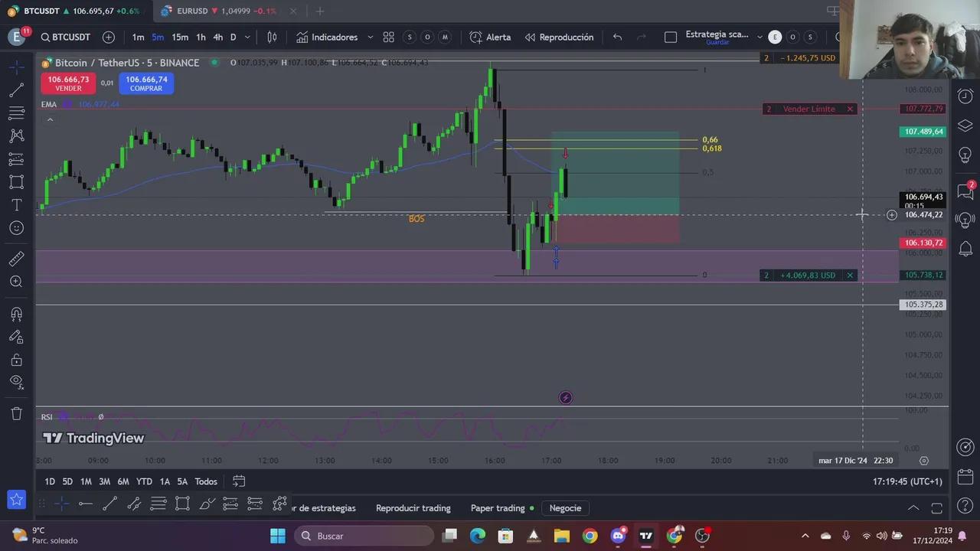
Task: Create an alert with Alerta button
Action: (x=490, y=37)
